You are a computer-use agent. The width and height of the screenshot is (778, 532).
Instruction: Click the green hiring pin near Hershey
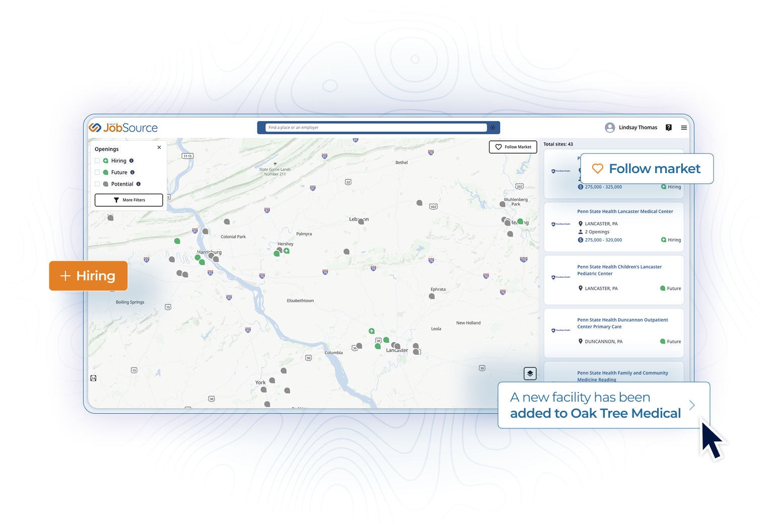(287, 251)
